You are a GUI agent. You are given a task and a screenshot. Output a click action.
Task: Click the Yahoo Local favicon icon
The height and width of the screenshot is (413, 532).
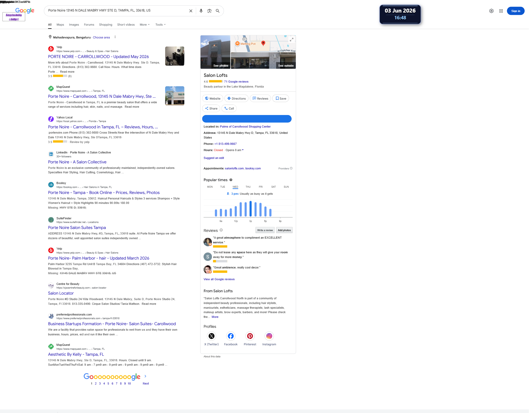51,119
